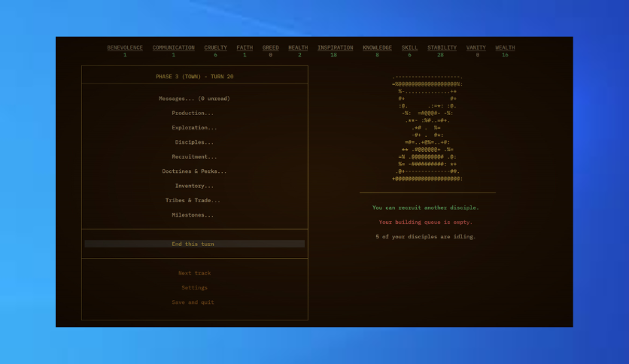Image resolution: width=629 pixels, height=364 pixels.
Task: Click the VANITY stat header
Action: [x=476, y=47]
